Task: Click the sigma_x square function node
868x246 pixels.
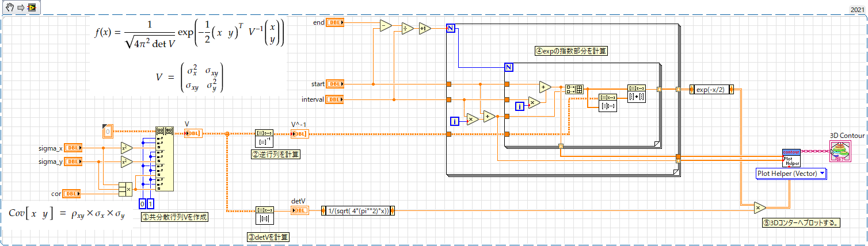Action: point(127,148)
